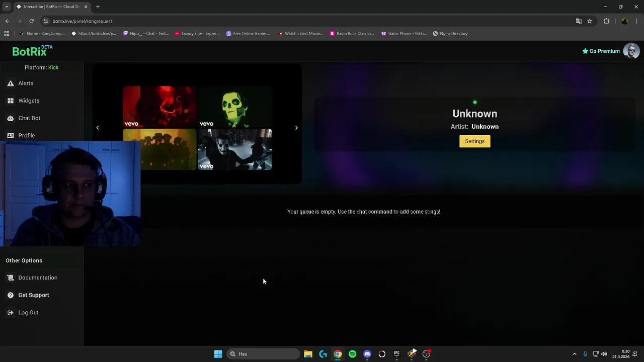Open File Explorer from the taskbar

point(308,354)
